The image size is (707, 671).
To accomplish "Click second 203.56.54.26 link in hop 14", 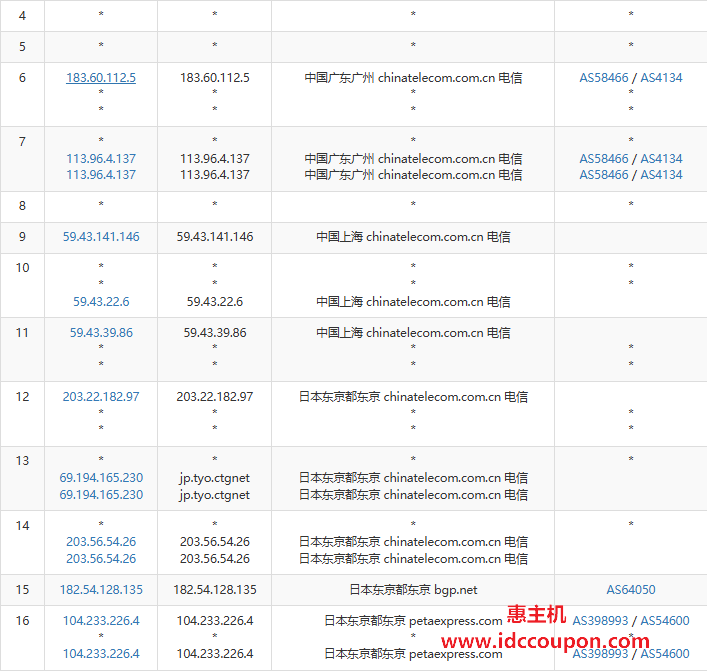I will 101,559.
